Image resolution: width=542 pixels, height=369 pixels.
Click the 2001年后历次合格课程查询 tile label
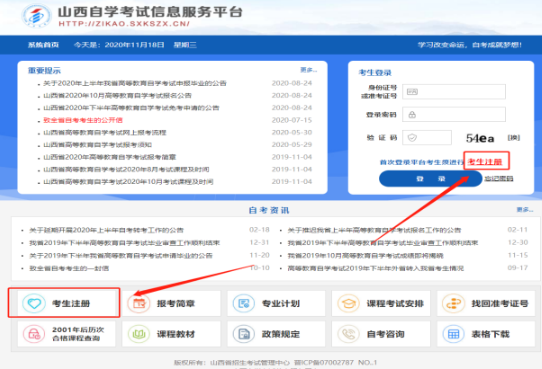tap(78, 334)
